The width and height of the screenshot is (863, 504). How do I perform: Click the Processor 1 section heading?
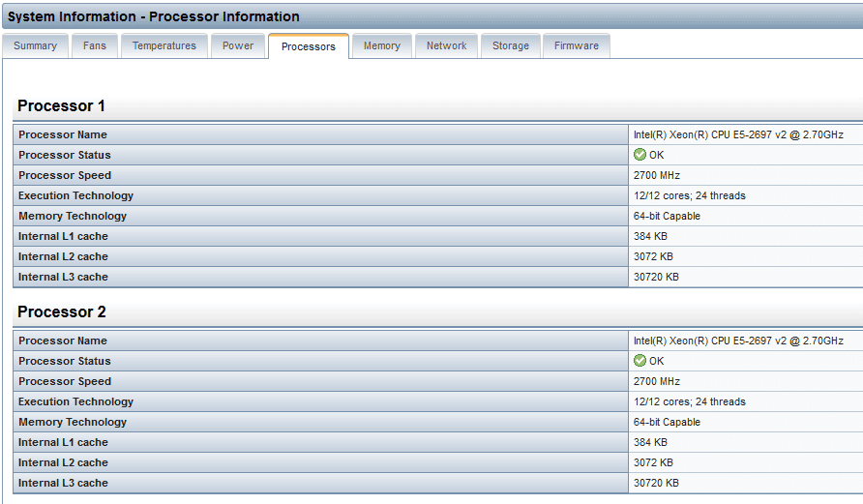coord(61,105)
